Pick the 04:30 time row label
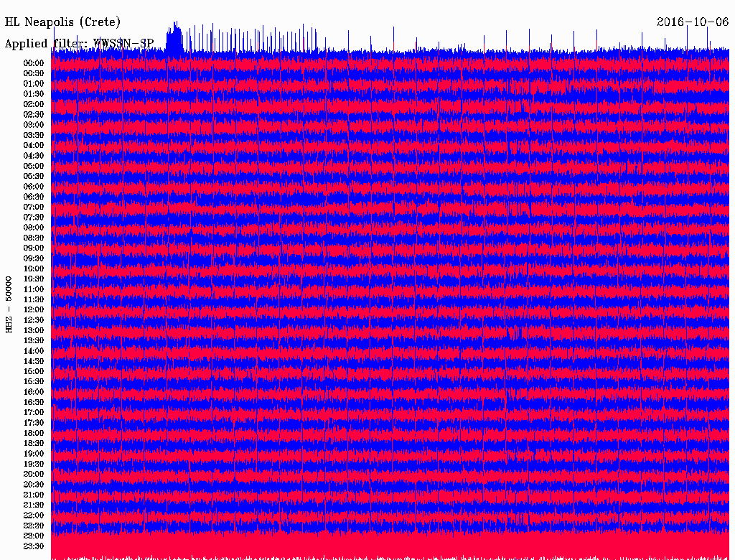 tap(34, 156)
